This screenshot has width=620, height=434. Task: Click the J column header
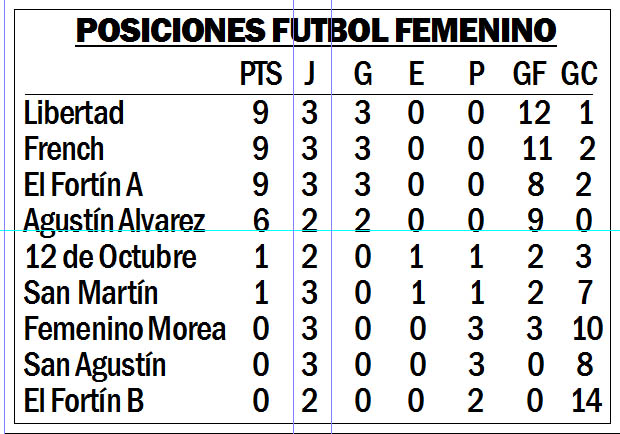[x=310, y=74]
